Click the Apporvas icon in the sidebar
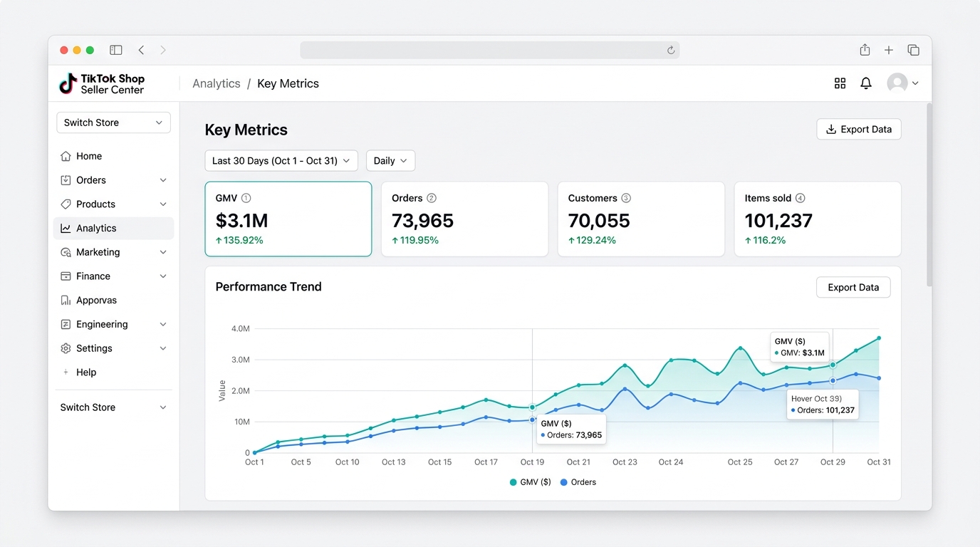 (66, 301)
